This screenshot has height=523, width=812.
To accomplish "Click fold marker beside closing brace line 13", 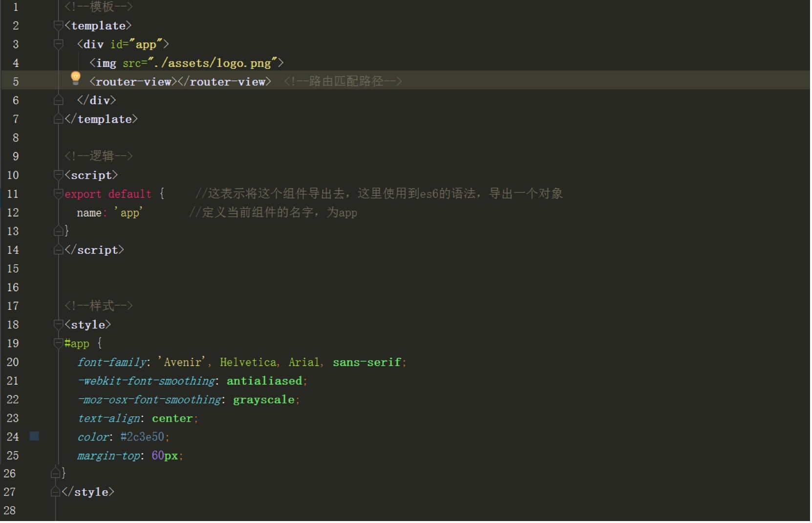I will point(59,231).
